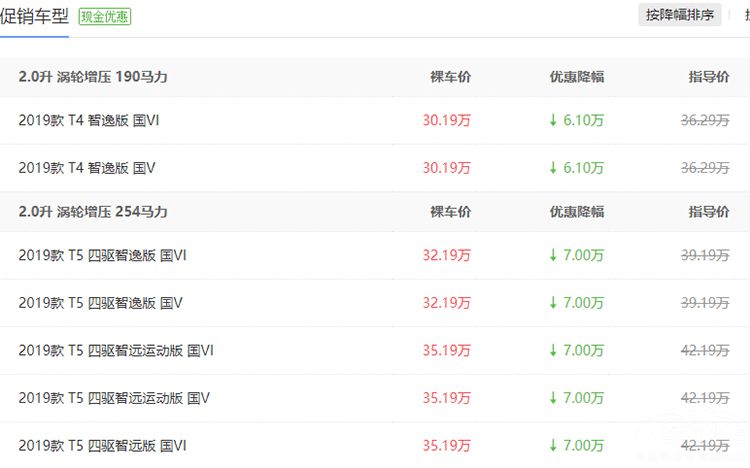Viewport: 750px width, 468px height.
Task: Click 36.29万 guide price in T4 智逸版 国V row
Action: pos(705,168)
